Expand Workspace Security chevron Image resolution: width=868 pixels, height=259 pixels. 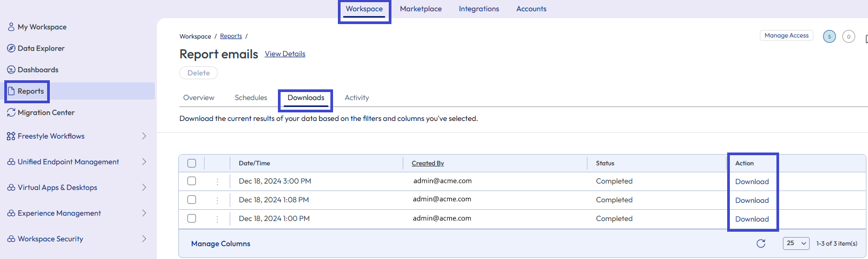tap(144, 239)
